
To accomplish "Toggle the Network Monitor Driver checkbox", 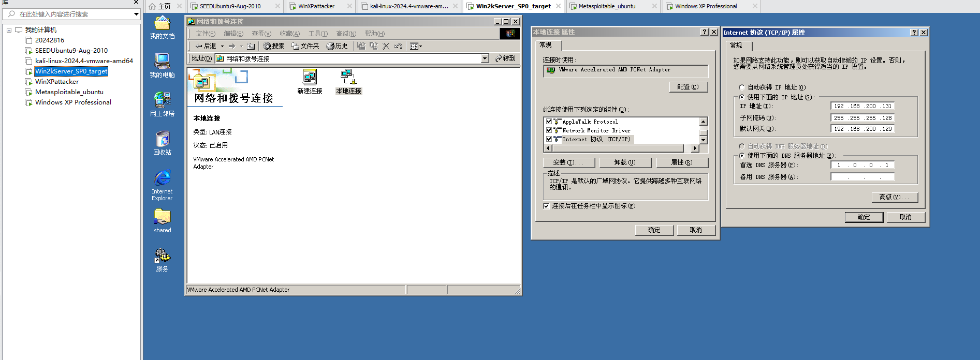I will pos(549,130).
